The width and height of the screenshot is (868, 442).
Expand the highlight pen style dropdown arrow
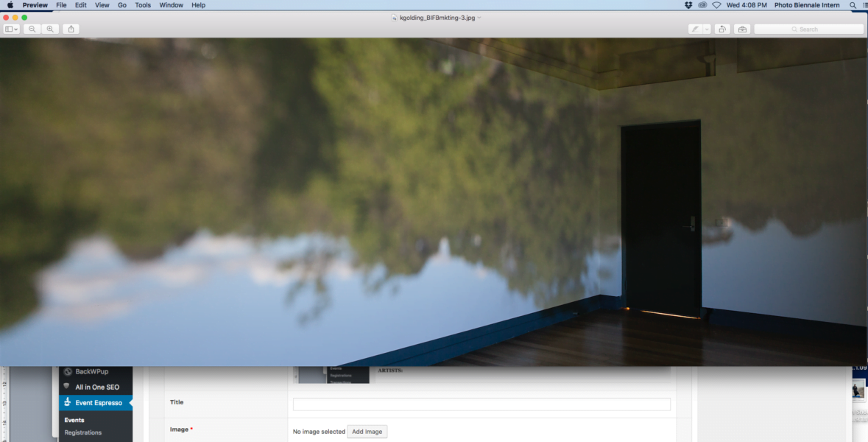point(707,29)
